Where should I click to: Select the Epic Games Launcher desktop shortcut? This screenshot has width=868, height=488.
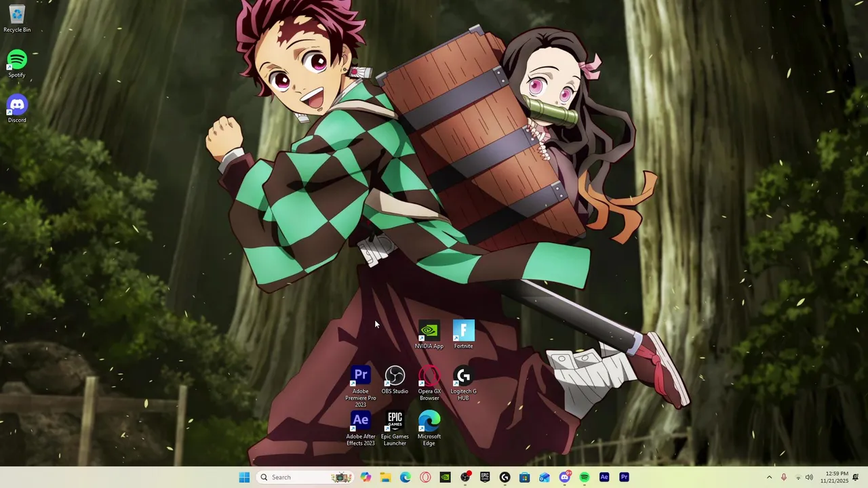[x=395, y=429]
